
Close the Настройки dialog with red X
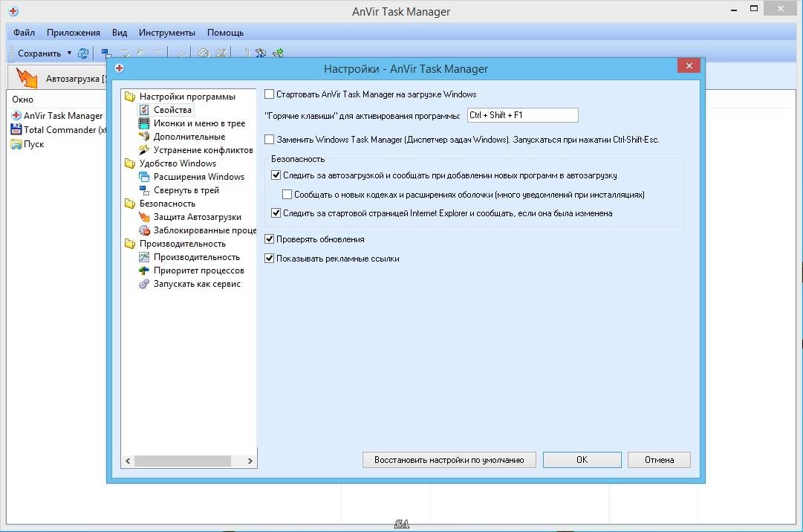tap(689, 65)
